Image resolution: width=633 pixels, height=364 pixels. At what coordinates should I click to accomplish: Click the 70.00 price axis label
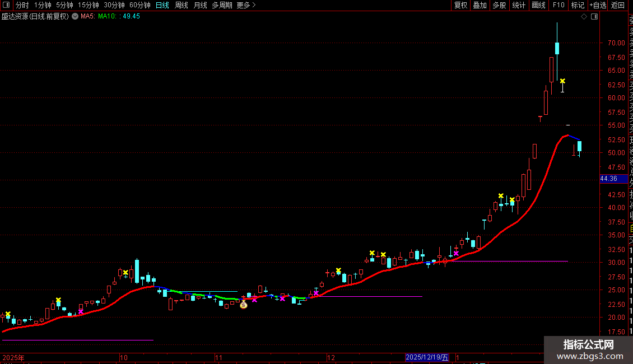click(616, 43)
